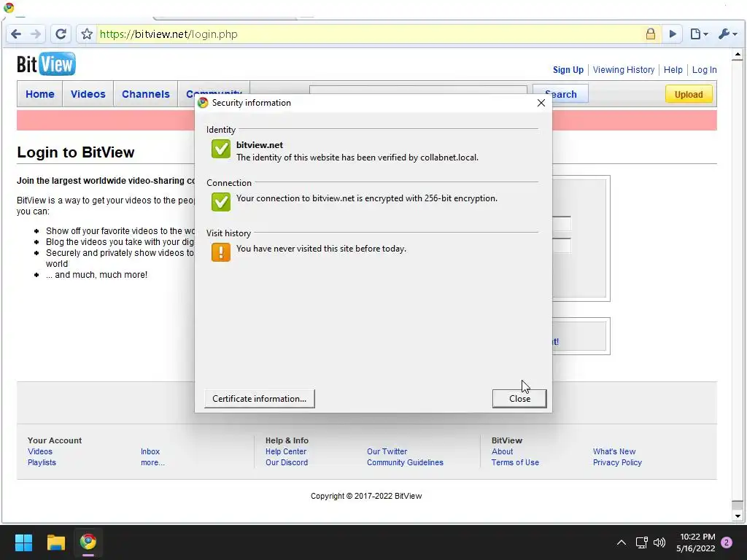Close the Security information dialog with X
747x560 pixels.
(541, 103)
